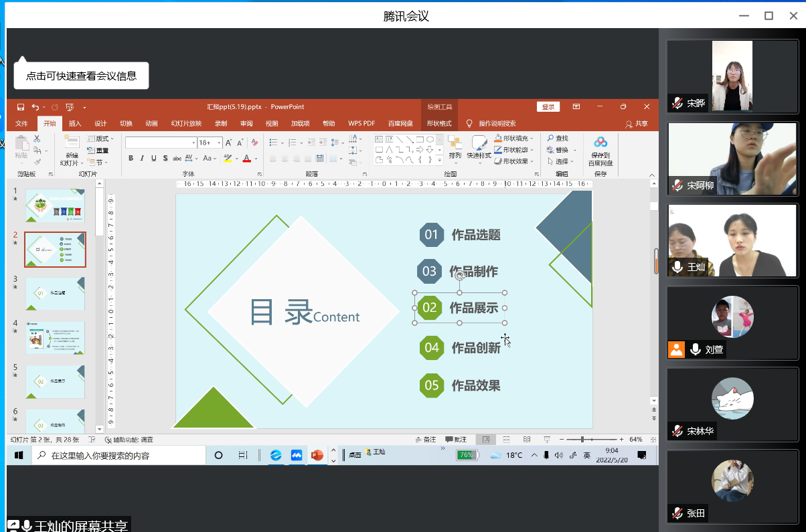This screenshot has width=806, height=532.
Task: Click the 登录 sign-in button
Action: click(x=548, y=107)
